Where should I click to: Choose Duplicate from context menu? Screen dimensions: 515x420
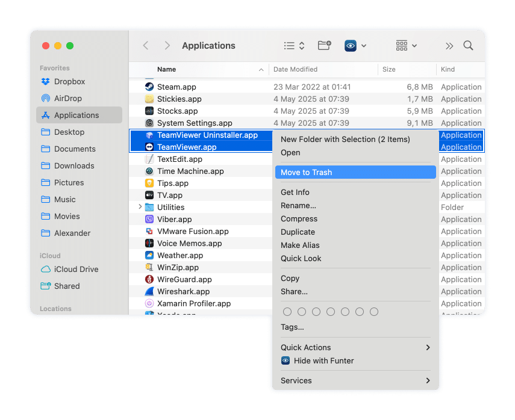355,232
